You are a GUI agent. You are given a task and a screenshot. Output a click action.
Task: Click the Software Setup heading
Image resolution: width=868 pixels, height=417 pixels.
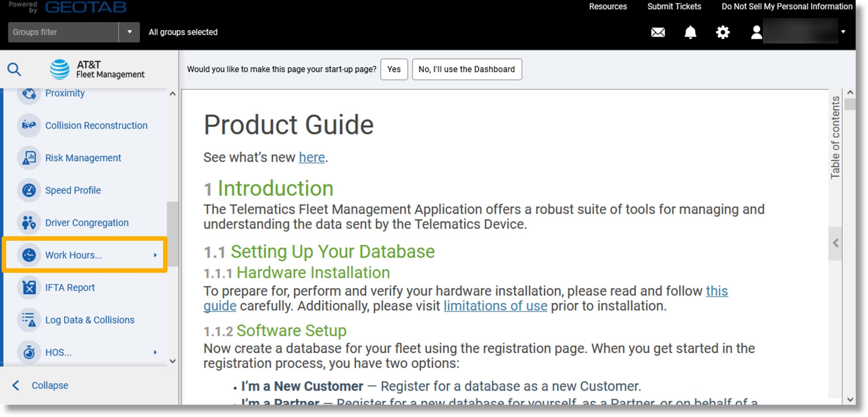point(291,331)
